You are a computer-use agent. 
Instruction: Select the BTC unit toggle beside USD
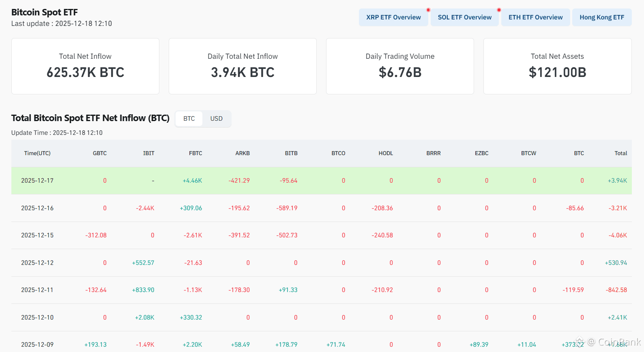(x=189, y=119)
